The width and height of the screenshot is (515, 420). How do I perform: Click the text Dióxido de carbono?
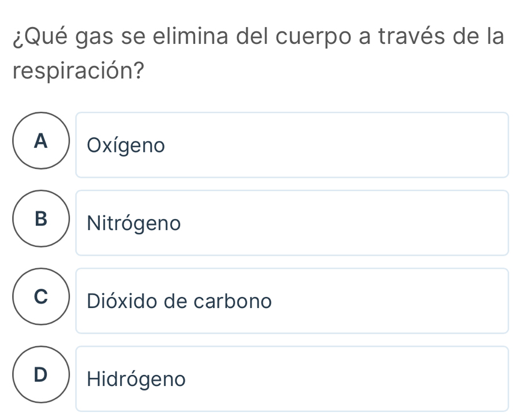click(178, 301)
